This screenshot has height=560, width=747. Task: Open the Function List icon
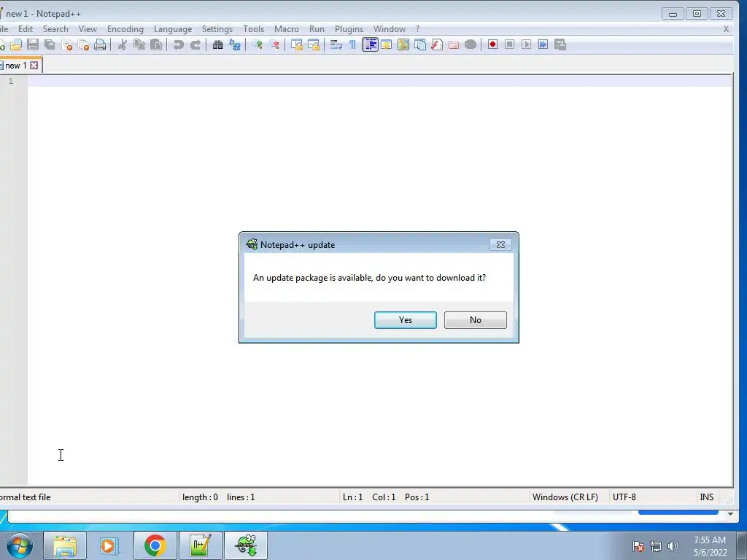tap(437, 44)
